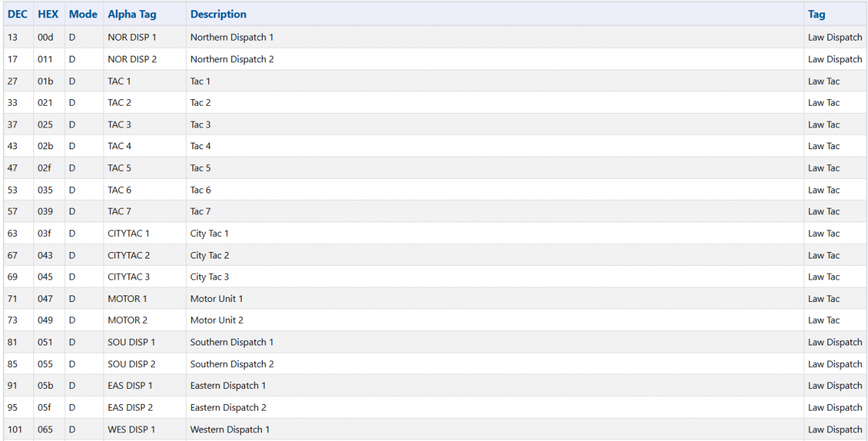Viewport: 868px width, 441px height.
Task: Click hex value 02f in the TAC 5 row
Action: [x=46, y=168]
